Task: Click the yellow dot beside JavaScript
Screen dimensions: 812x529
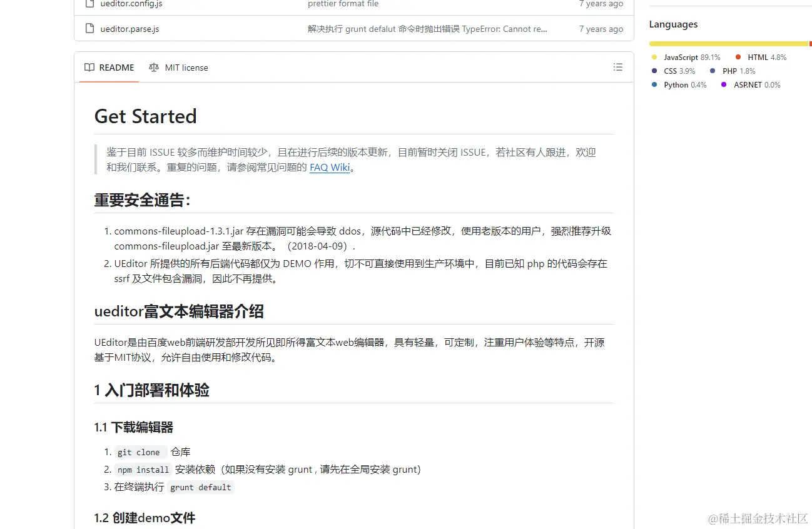Action: pos(654,58)
